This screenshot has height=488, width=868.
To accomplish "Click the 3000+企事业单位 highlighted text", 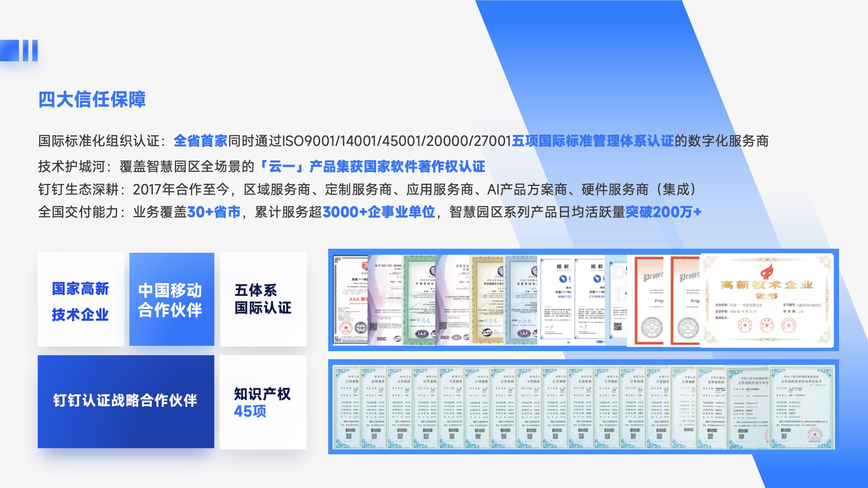I will click(x=378, y=212).
